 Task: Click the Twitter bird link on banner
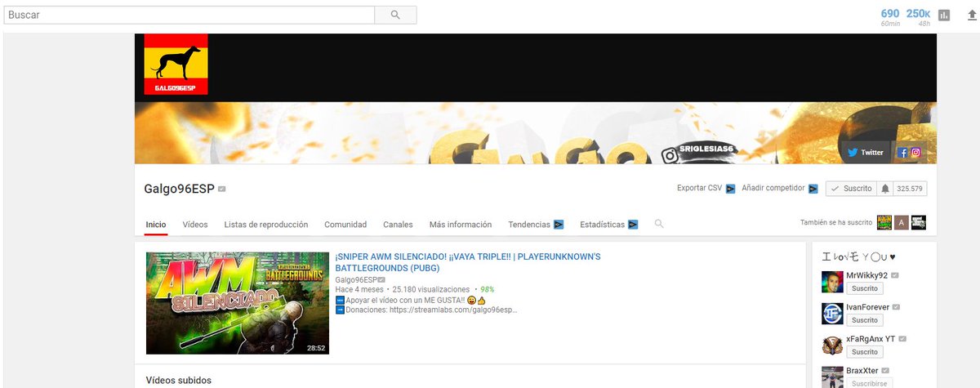866,153
